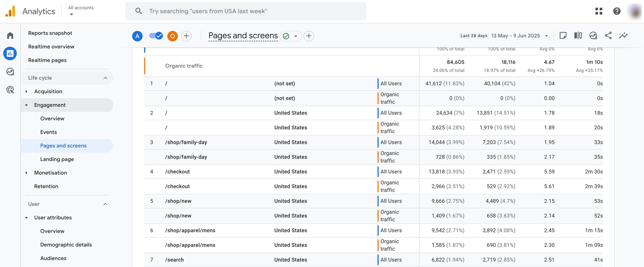Click the 18,116 users total value

(508, 62)
